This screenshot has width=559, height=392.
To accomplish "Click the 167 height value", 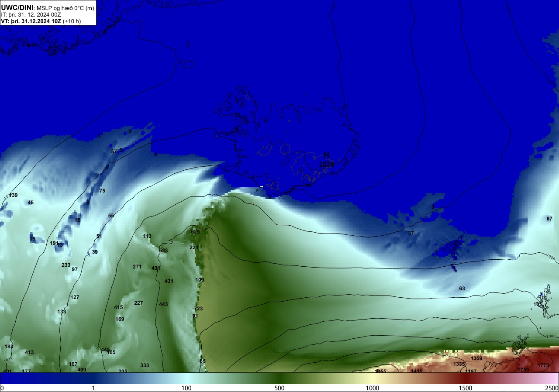I will pos(73,364).
